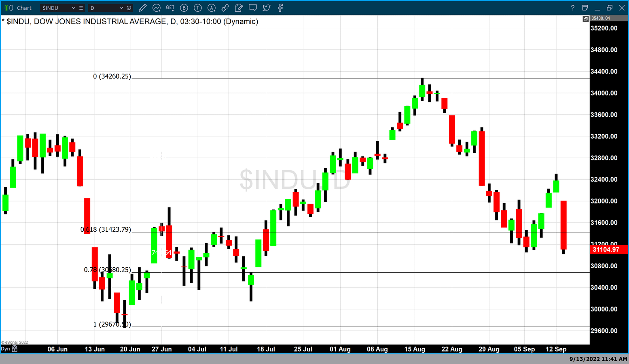
Task: Expand the $INDU symbol dropdown
Action: pos(73,8)
